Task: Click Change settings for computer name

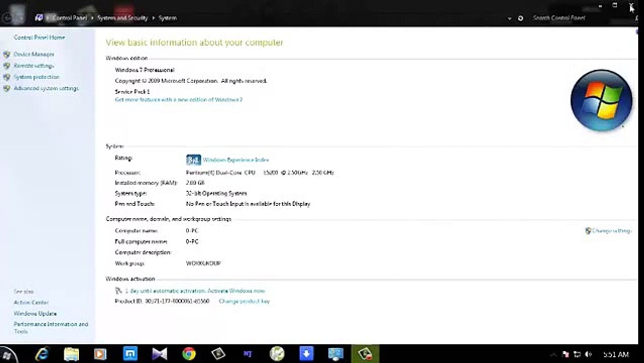Action: coord(612,231)
